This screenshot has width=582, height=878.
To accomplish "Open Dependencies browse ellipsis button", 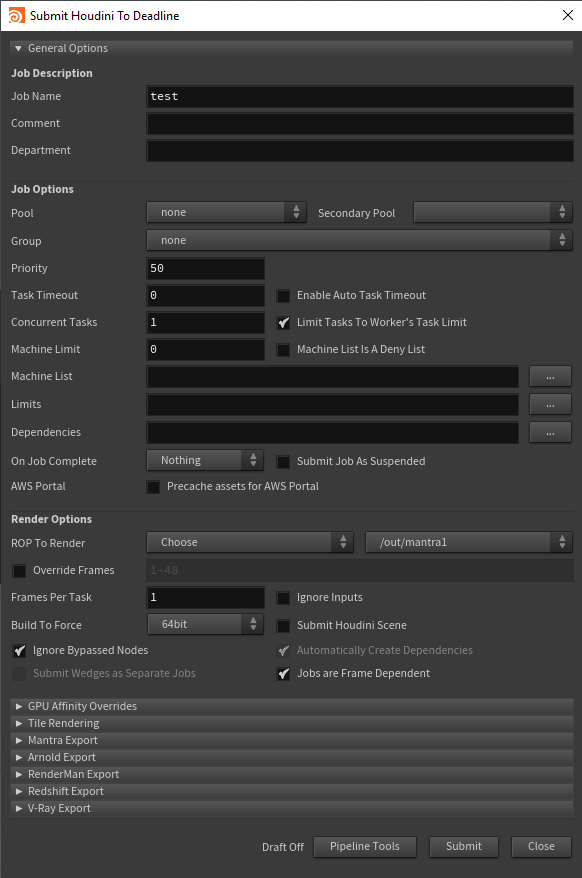I will [550, 432].
